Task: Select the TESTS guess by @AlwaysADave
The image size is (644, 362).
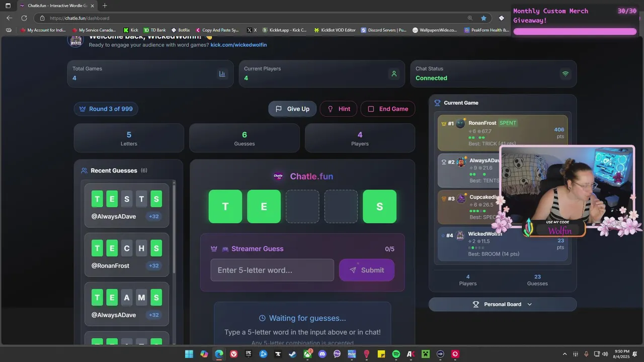Action: [x=127, y=206]
